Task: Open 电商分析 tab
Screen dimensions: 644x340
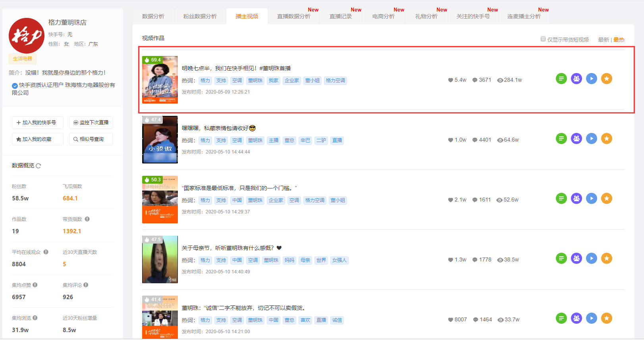Action: coord(384,16)
